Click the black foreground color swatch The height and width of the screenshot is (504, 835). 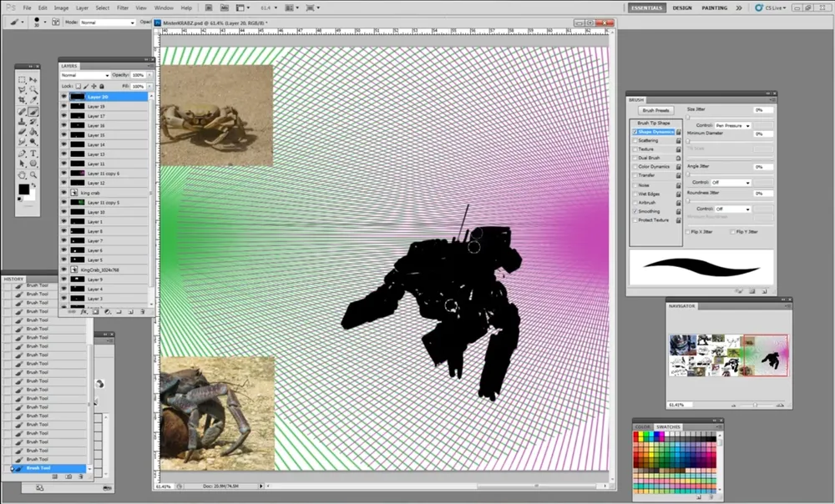[x=23, y=189]
